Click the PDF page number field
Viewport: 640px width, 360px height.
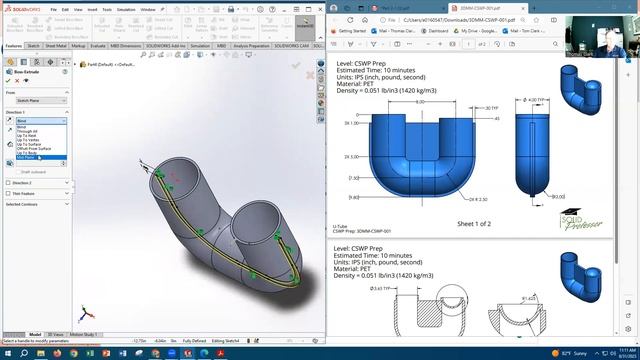click(469, 44)
